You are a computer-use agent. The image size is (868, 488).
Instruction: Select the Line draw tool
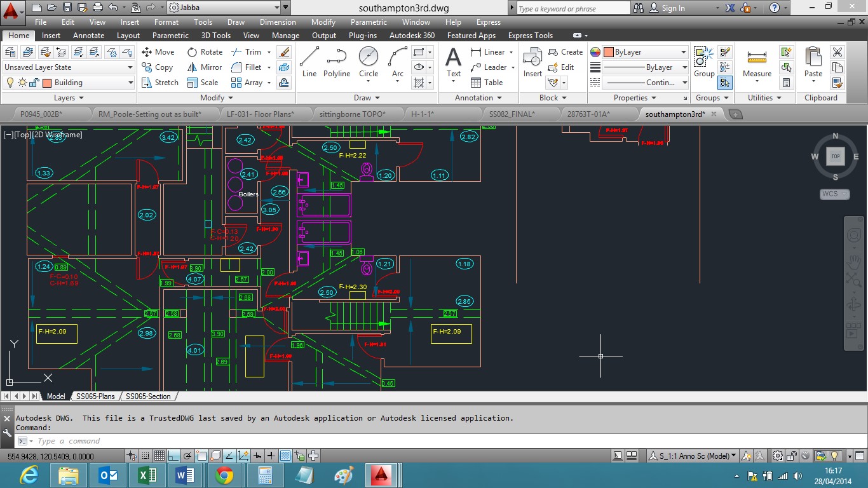tap(309, 62)
